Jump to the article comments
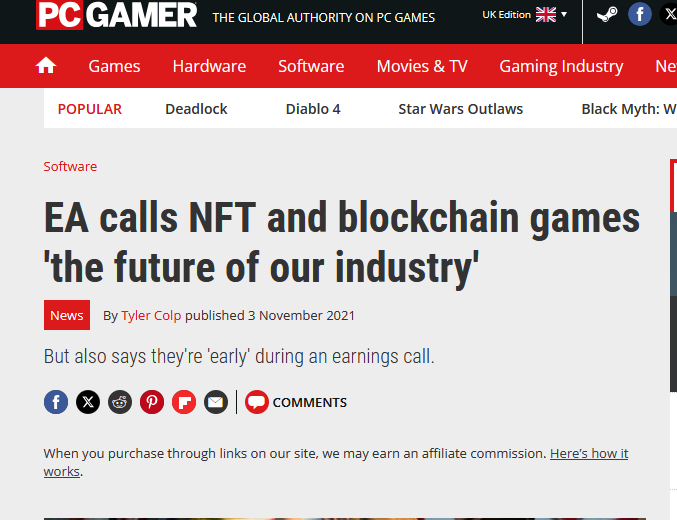 click(x=297, y=402)
